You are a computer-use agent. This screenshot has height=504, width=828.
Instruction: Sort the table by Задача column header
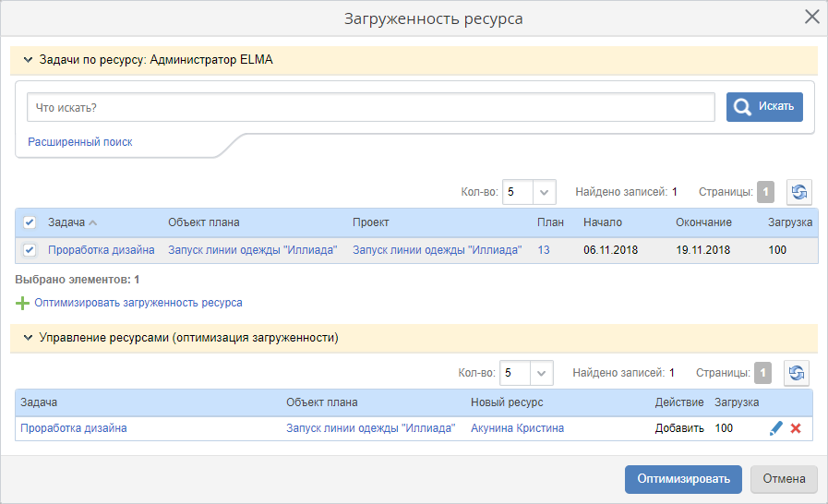point(66,222)
